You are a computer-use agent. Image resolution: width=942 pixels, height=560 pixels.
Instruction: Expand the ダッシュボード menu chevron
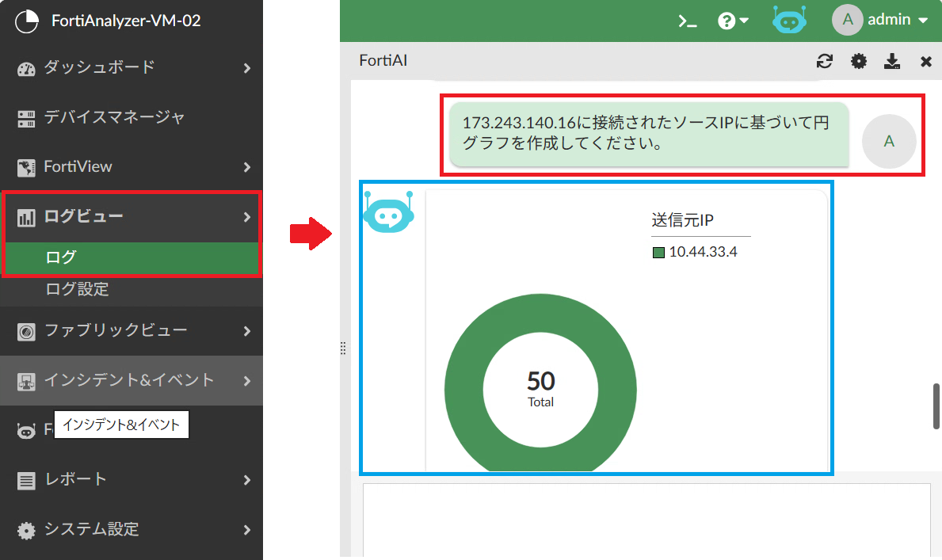pyautogui.click(x=247, y=68)
